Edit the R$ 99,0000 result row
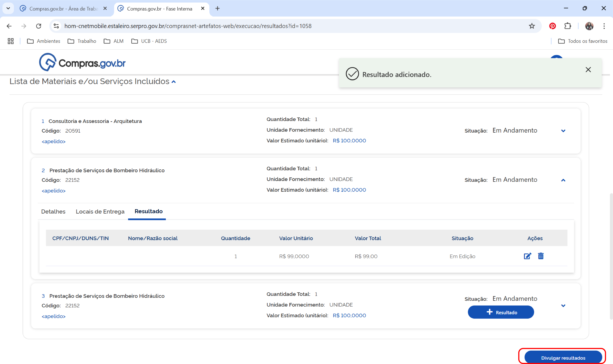The width and height of the screenshot is (613, 364). (x=527, y=256)
